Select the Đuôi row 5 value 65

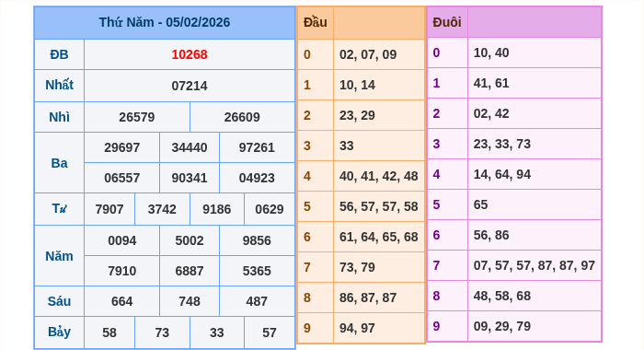pyautogui.click(x=480, y=205)
